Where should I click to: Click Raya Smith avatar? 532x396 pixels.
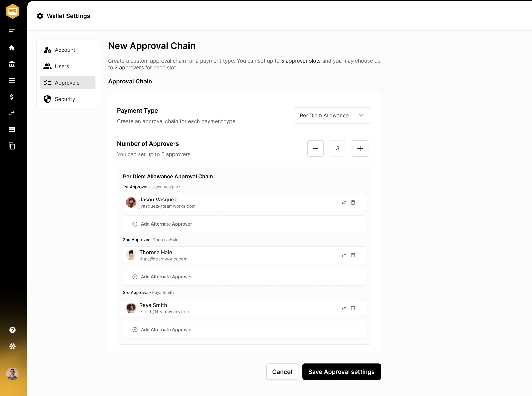[131, 308]
